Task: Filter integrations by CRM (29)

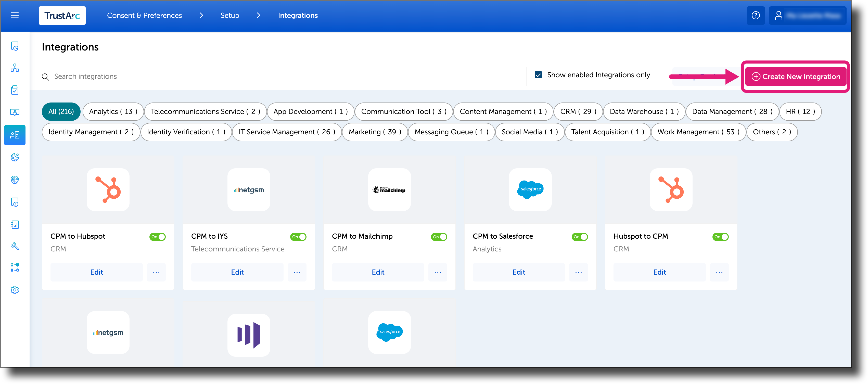Action: 578,111
